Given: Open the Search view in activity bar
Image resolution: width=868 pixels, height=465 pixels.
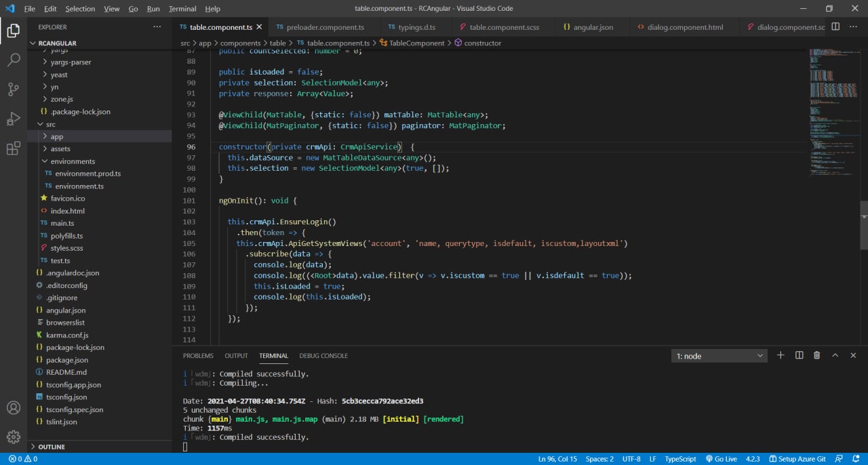Looking at the screenshot, I should click(13, 60).
